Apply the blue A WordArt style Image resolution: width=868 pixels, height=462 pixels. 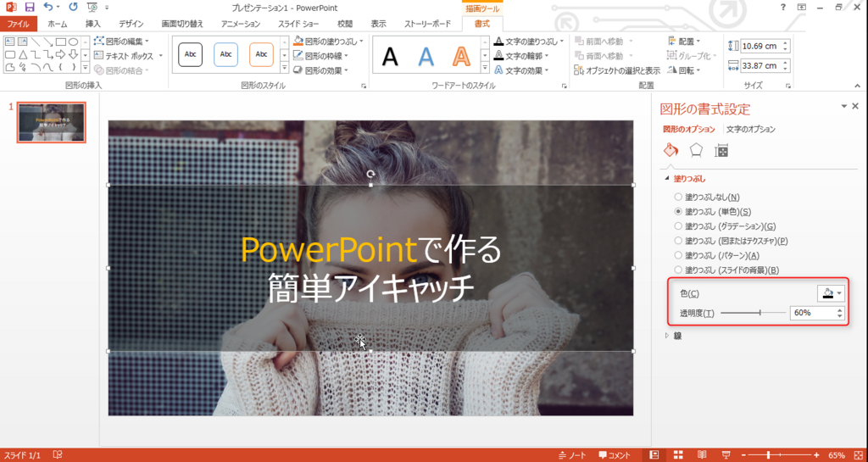point(426,56)
